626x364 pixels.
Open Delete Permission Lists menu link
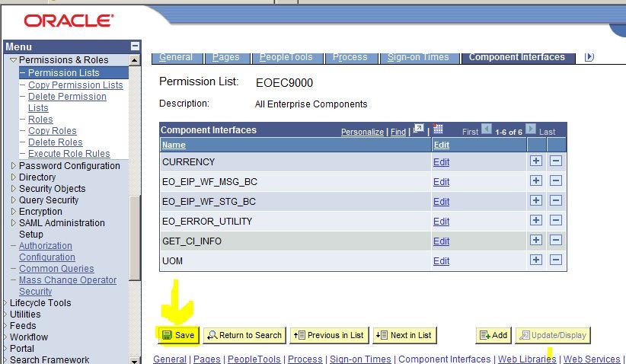coord(67,102)
